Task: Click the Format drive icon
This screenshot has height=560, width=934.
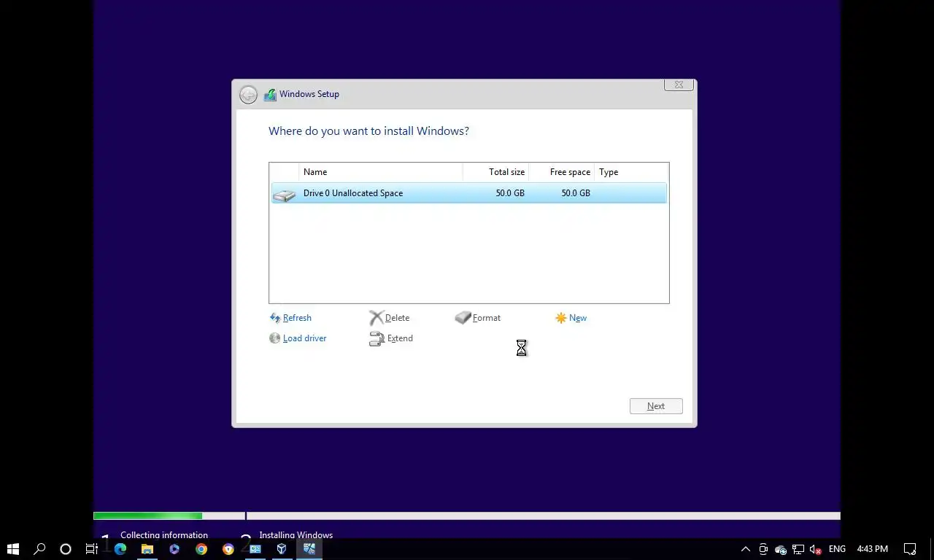Action: coord(463,318)
